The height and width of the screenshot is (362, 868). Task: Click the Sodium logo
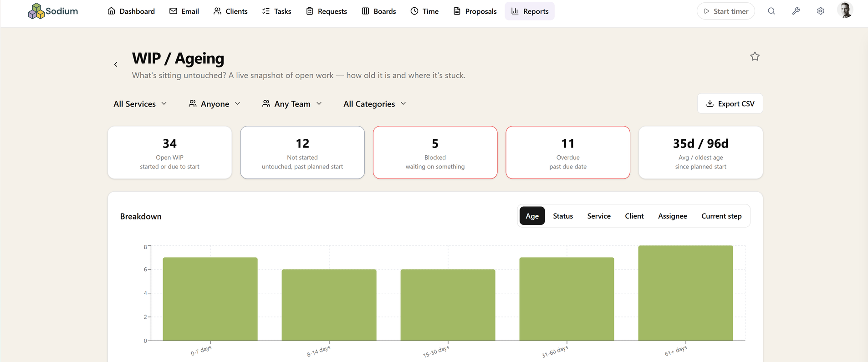pos(53,11)
